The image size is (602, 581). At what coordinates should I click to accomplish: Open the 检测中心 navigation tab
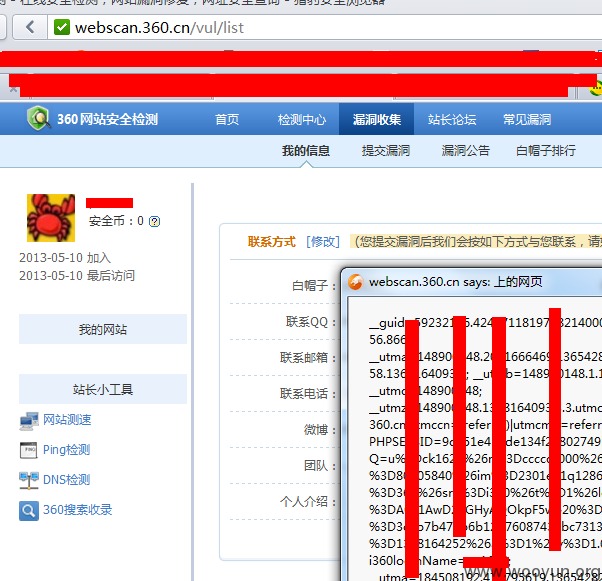pos(302,119)
